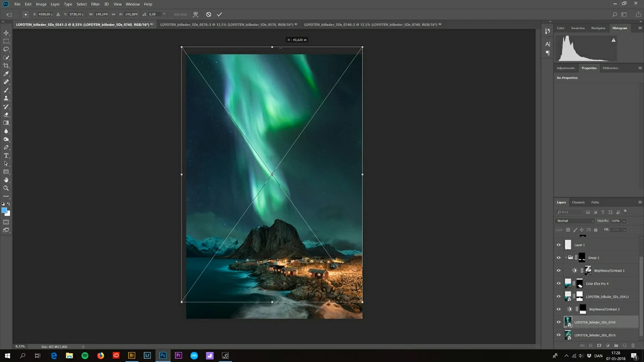This screenshot has height=362, width=644.
Task: Toggle warp mode icon in options bar
Action: [x=196, y=14]
